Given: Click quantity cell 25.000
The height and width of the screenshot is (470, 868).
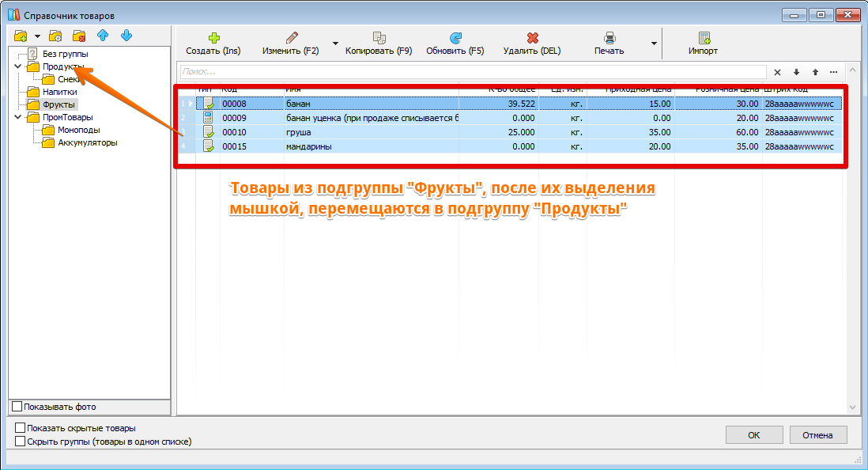Looking at the screenshot, I should (498, 132).
